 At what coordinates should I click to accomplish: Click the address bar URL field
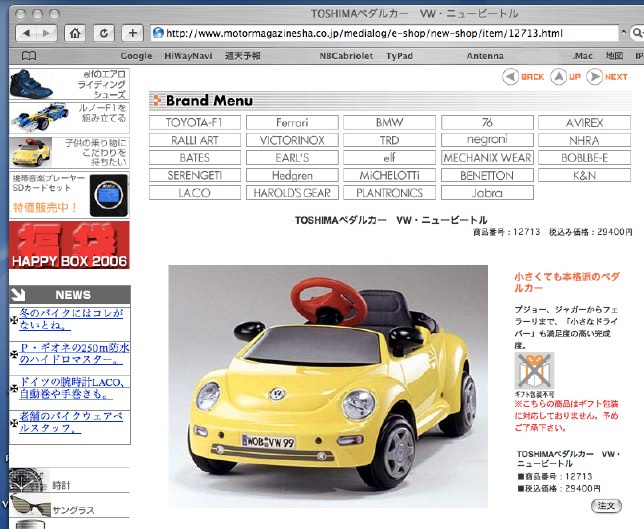click(x=385, y=33)
